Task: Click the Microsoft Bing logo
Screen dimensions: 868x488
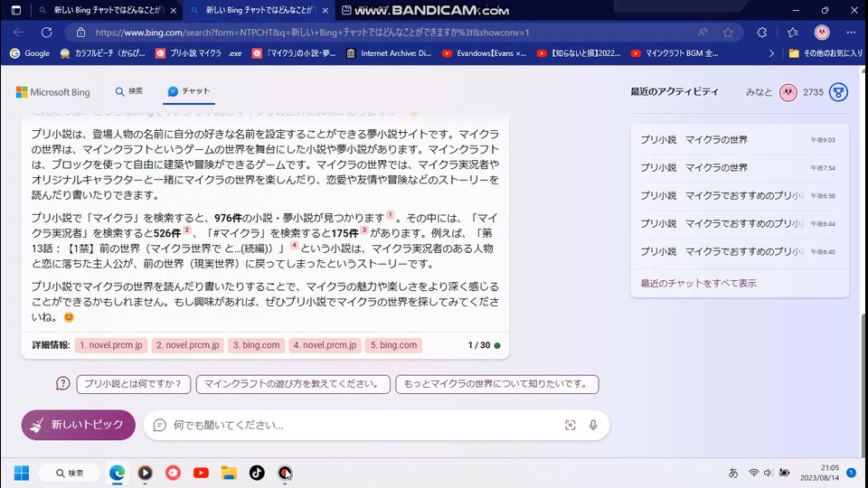Action: (x=53, y=92)
